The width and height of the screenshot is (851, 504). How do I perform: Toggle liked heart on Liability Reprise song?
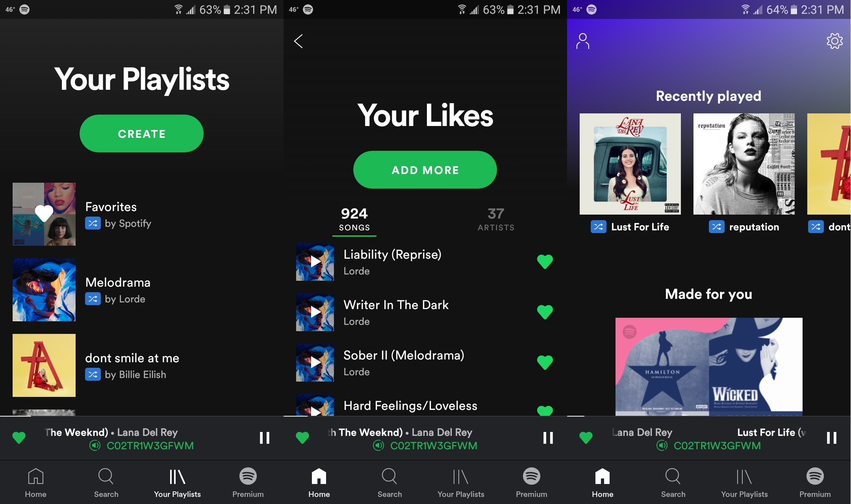(x=545, y=261)
